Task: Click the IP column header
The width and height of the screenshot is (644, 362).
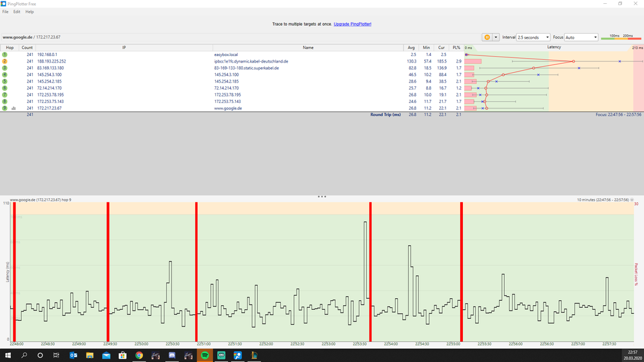Action: pyautogui.click(x=124, y=48)
